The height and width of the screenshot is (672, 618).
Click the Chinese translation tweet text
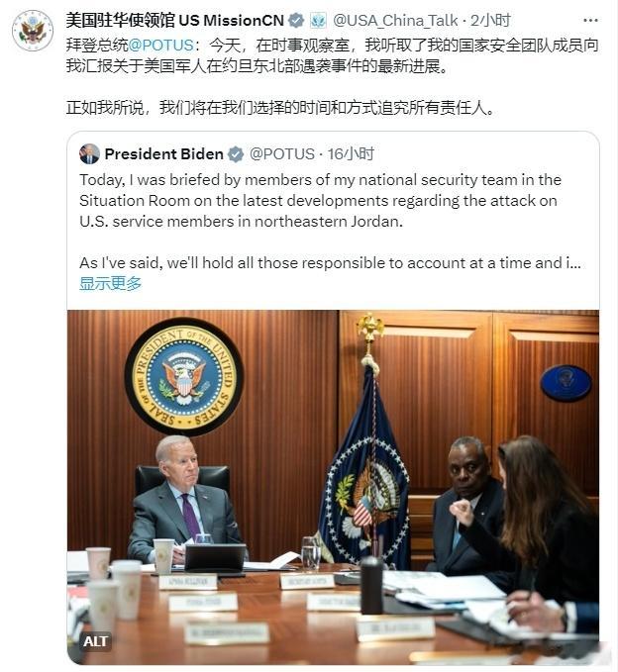(333, 76)
